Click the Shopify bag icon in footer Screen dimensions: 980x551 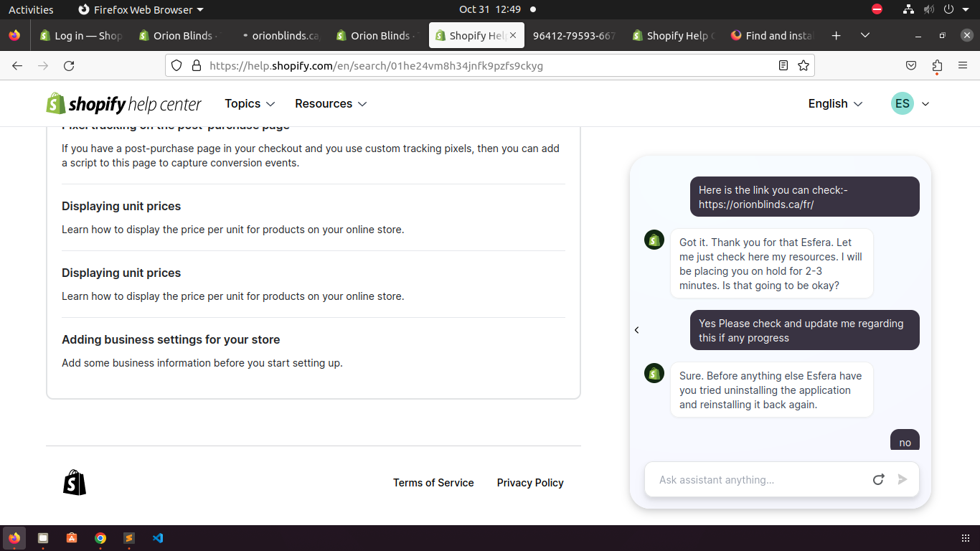click(75, 483)
